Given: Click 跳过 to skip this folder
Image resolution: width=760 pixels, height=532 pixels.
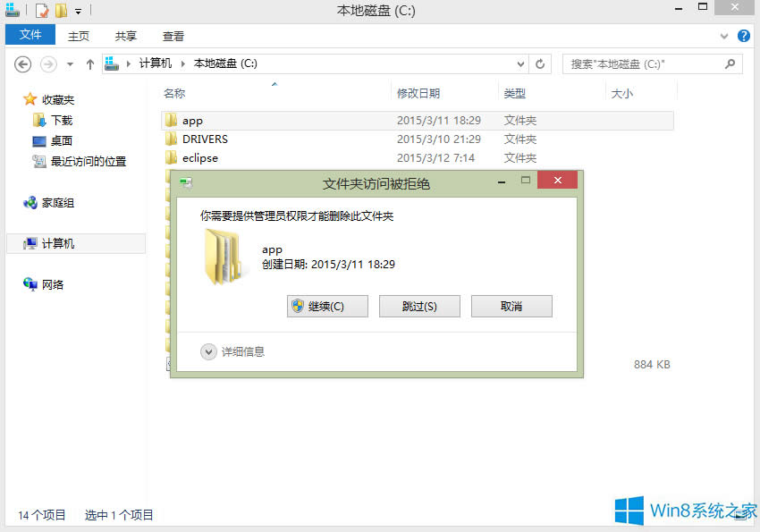Looking at the screenshot, I should (419, 306).
